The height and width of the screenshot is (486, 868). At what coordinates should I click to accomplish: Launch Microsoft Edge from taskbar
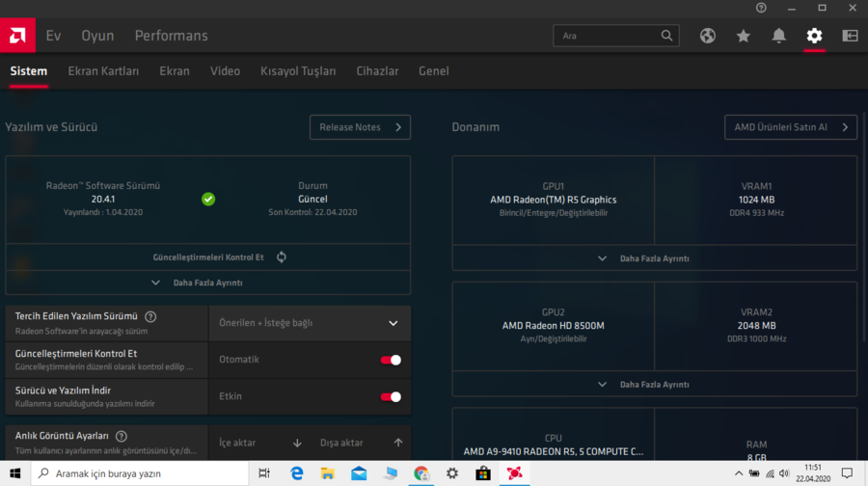(297, 473)
